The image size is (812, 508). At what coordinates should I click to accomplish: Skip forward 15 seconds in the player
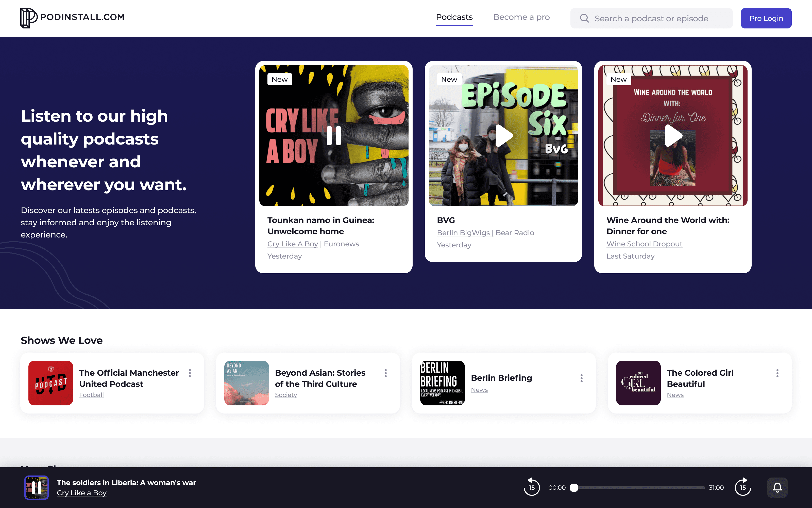click(x=743, y=487)
